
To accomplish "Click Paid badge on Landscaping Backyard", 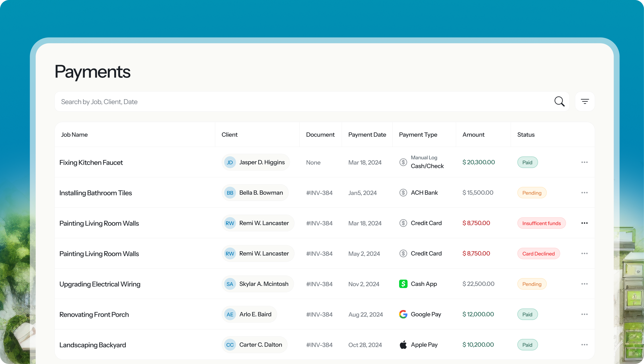I will (527, 345).
